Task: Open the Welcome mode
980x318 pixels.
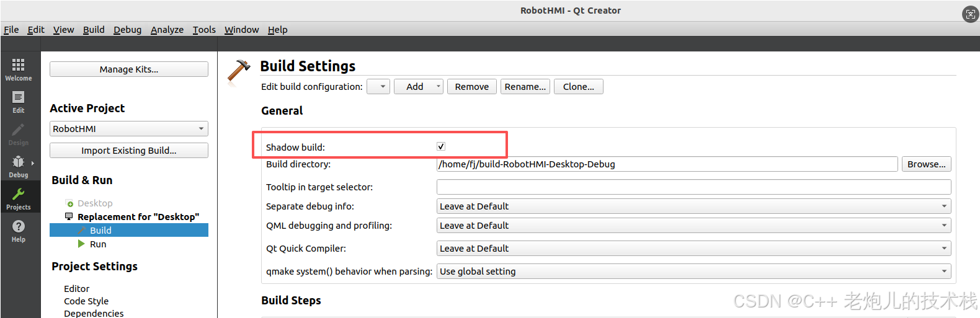Action: pyautogui.click(x=19, y=69)
